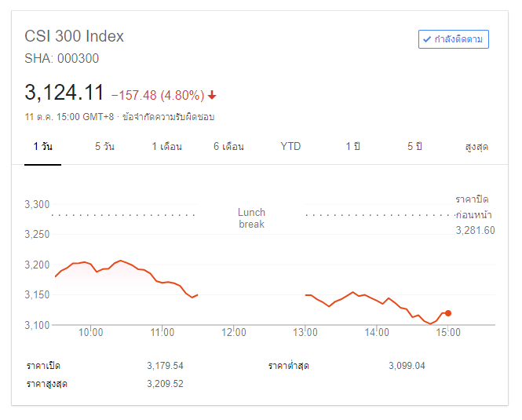Toggle the กำลังติดตาม following button
Screen dimensions: 522x420
coord(454,39)
